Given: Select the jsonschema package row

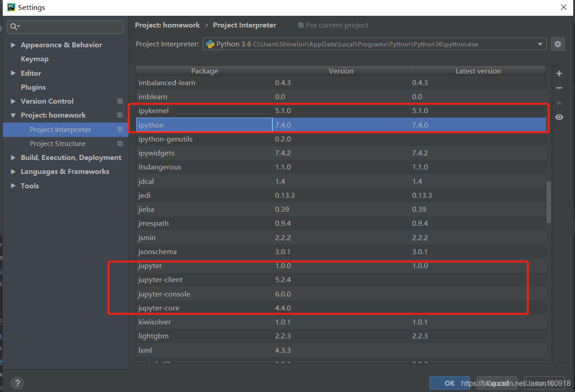Looking at the screenshot, I should click(341, 252).
